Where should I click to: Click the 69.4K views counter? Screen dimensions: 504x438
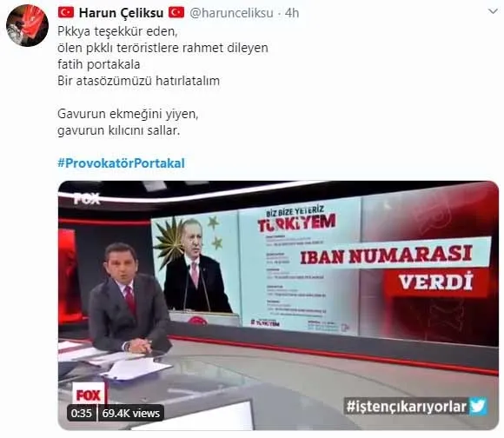coord(131,413)
